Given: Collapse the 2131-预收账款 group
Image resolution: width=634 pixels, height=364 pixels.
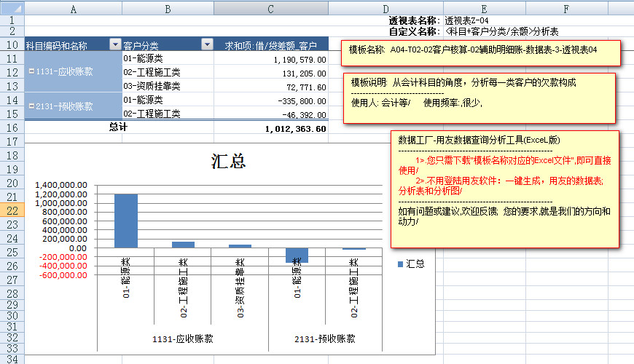Looking at the screenshot, I should 31,106.
